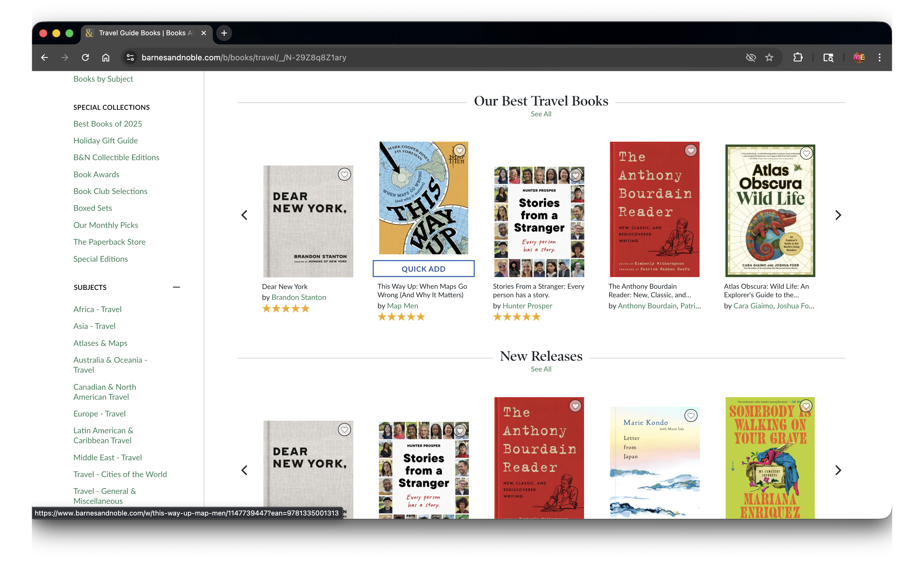This screenshot has height=561, width=924.
Task: Toggle wishlist heart on Dear New York cover
Action: [x=344, y=174]
